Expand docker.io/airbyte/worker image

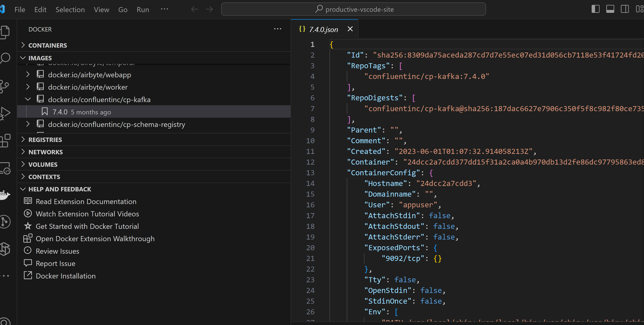[x=28, y=87]
